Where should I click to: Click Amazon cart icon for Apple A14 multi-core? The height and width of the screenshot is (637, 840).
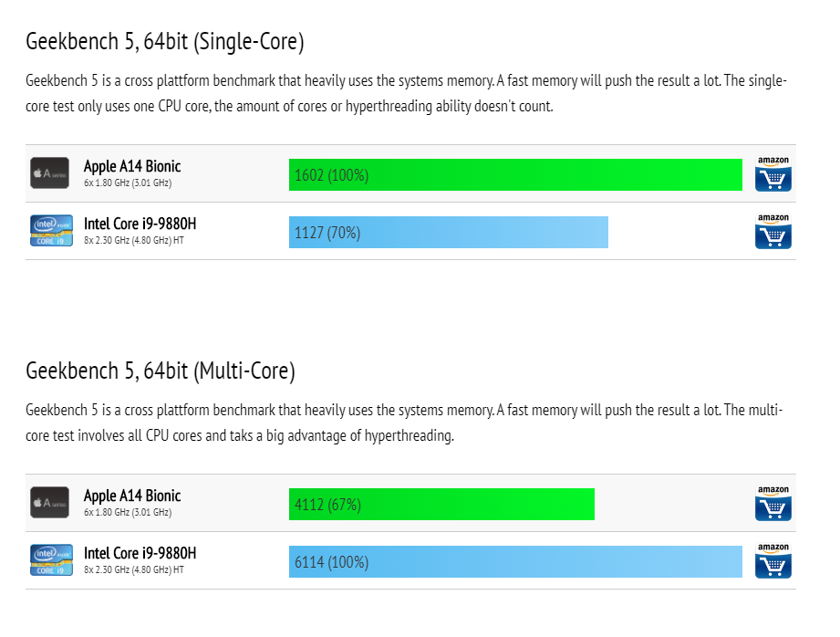pos(773,503)
